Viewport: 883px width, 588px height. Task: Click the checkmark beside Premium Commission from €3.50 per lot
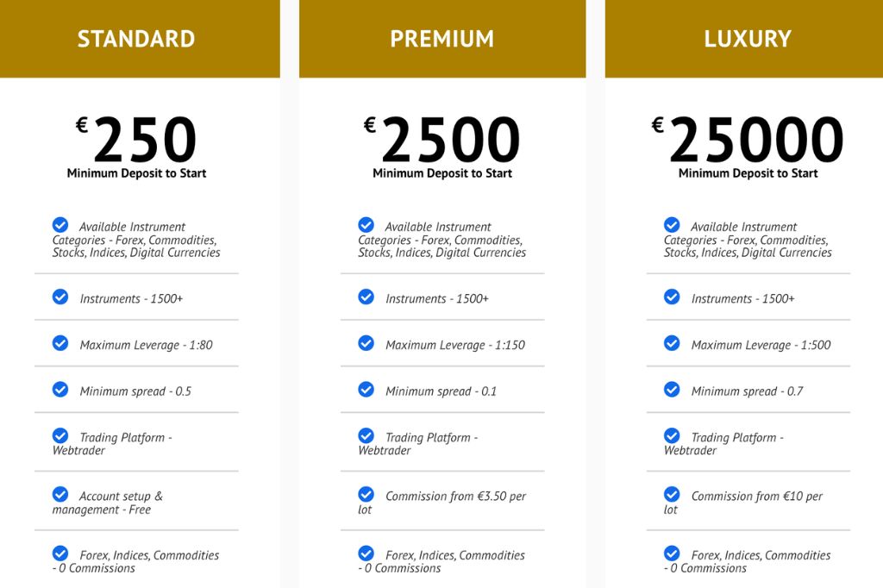coord(366,494)
